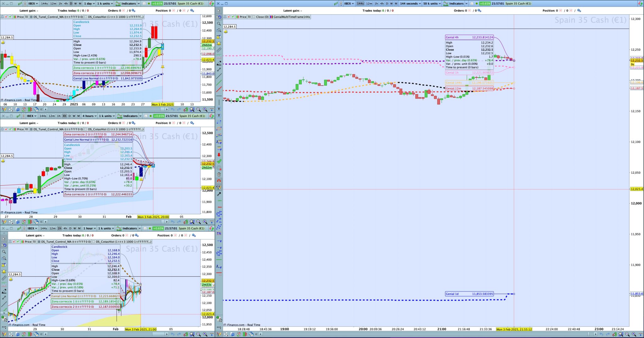Viewport: 644px width, 338px height.
Task: Click the 12,284.5 alert level label in the daily chart
Action: click(x=7, y=37)
